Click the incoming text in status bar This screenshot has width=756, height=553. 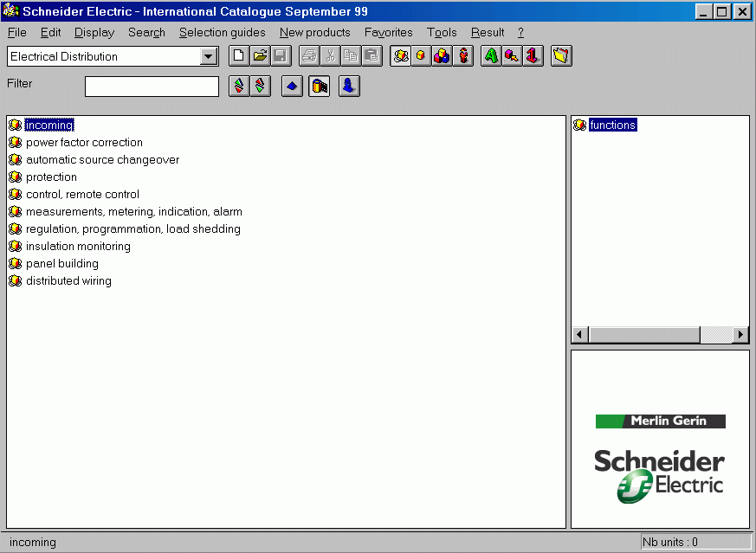click(33, 543)
